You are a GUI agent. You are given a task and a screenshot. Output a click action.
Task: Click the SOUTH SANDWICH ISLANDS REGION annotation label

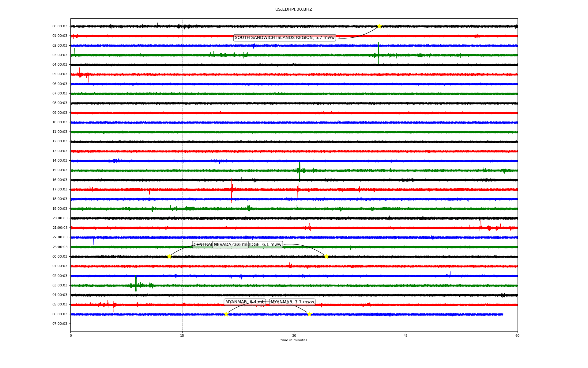[285, 38]
